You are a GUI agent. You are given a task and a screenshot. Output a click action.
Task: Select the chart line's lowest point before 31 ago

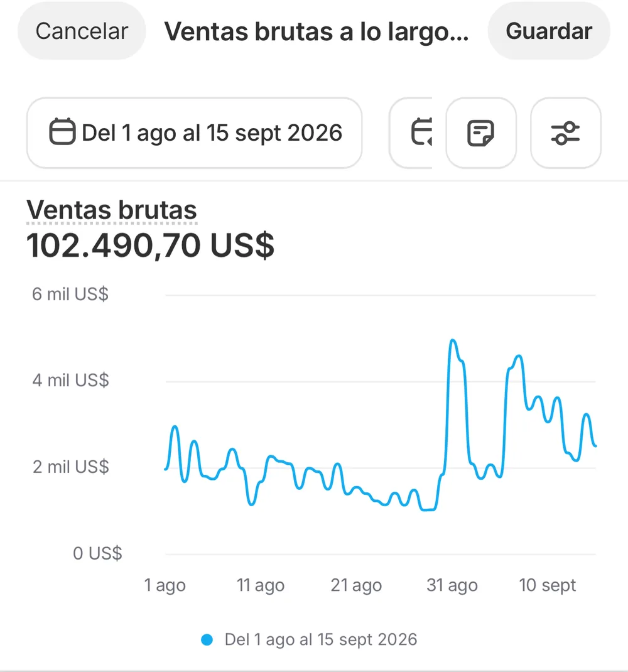(x=428, y=509)
